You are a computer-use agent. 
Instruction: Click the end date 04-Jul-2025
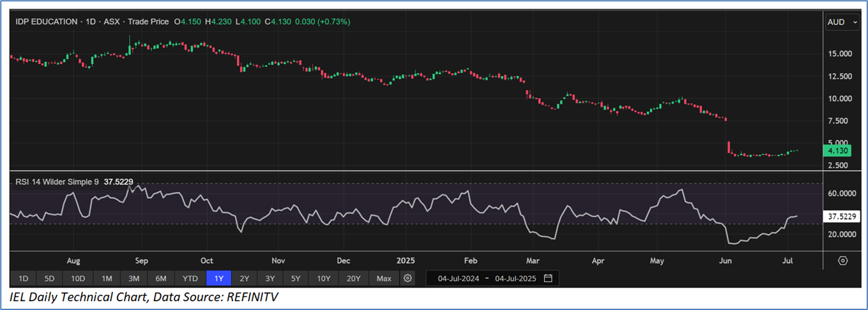(515, 279)
